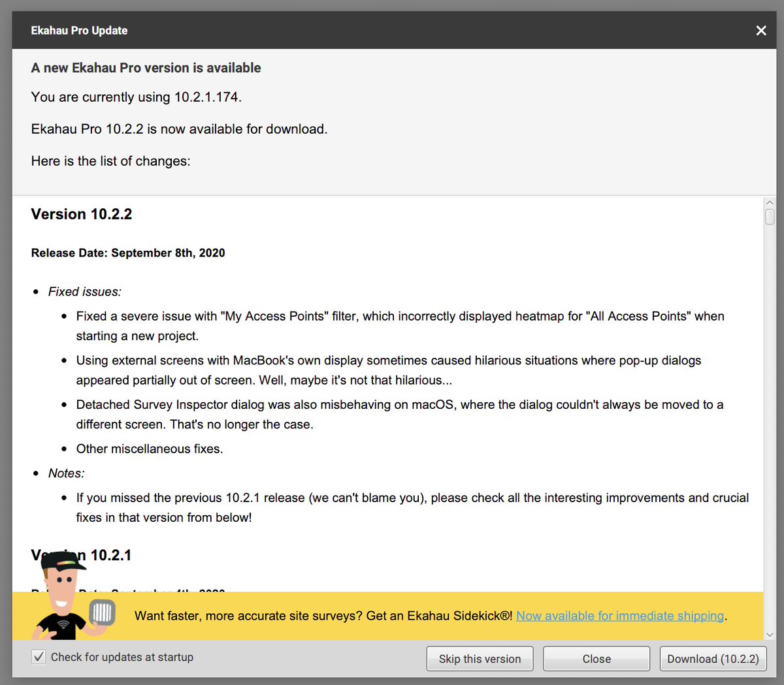The height and width of the screenshot is (685, 784).
Task: Close the Ekahau Pro Update dialog
Action: pos(761,31)
